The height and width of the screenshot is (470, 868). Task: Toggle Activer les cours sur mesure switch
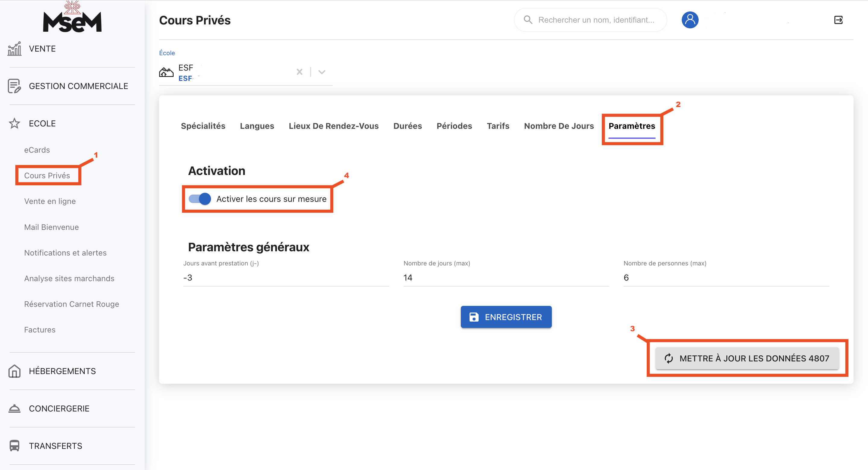point(200,198)
